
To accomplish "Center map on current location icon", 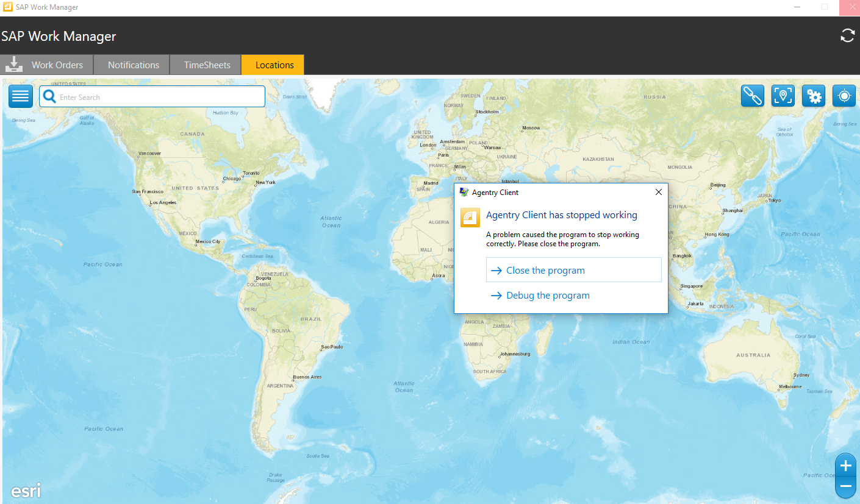I will click(x=844, y=96).
